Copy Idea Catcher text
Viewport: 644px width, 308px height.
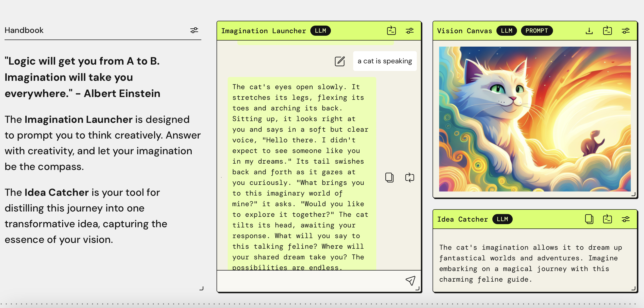point(589,219)
